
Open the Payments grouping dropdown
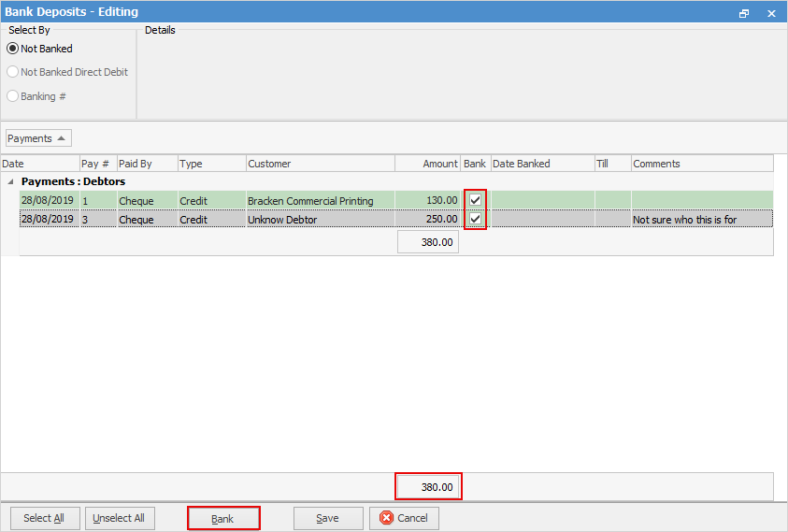click(38, 138)
